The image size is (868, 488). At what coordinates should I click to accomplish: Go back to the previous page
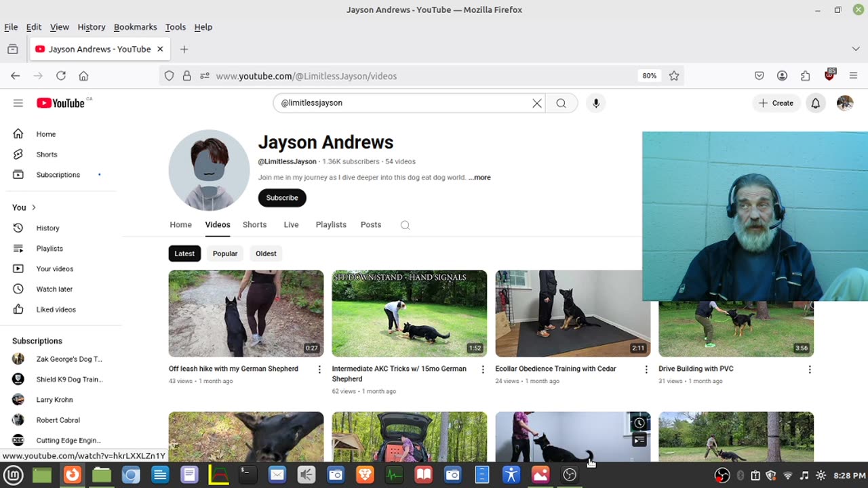coord(16,76)
